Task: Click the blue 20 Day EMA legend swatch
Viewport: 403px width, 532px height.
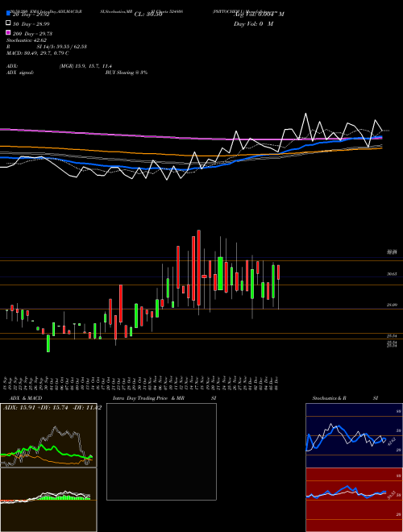Action: [9, 14]
